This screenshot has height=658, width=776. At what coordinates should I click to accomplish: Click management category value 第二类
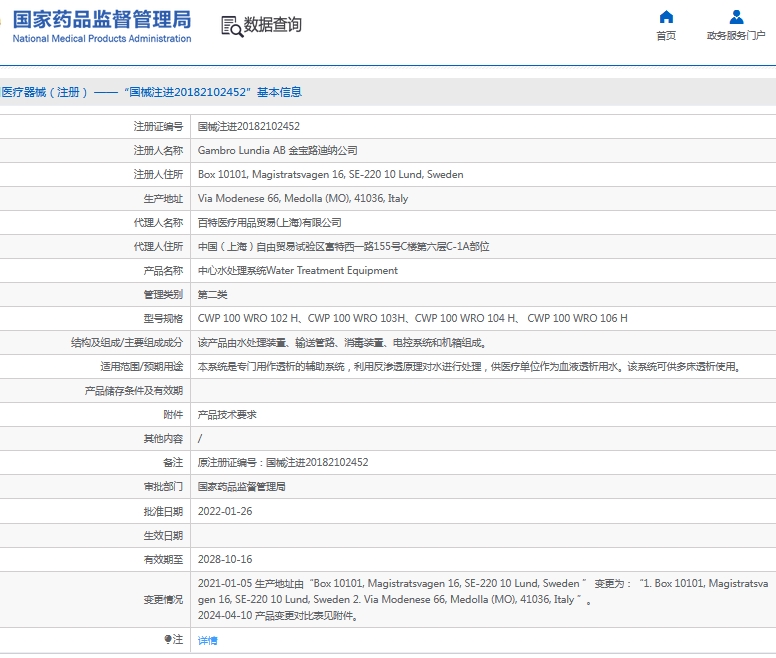coord(213,295)
